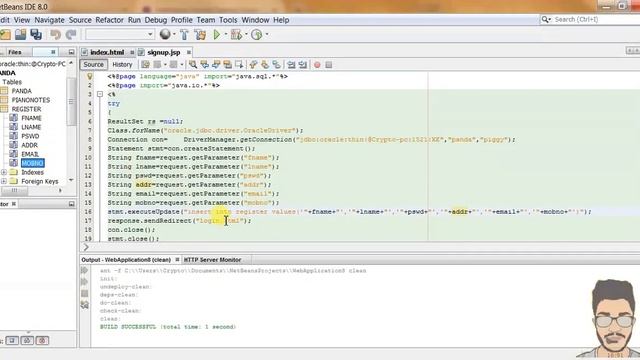This screenshot has height=360, width=640.
Task: Click the globe browser icon in toolbar
Action: (x=165, y=35)
